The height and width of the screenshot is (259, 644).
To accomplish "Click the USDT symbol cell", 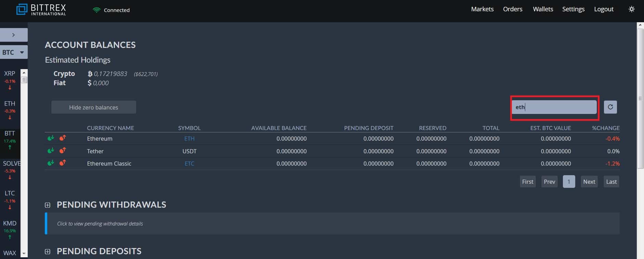I will pos(189,151).
